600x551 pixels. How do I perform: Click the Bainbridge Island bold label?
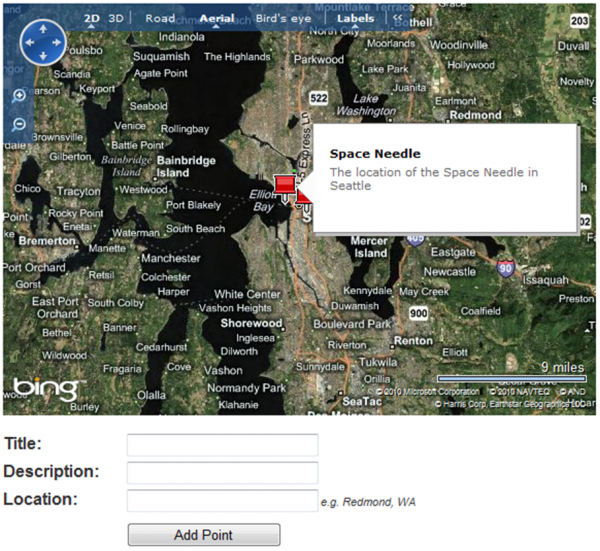(x=186, y=166)
